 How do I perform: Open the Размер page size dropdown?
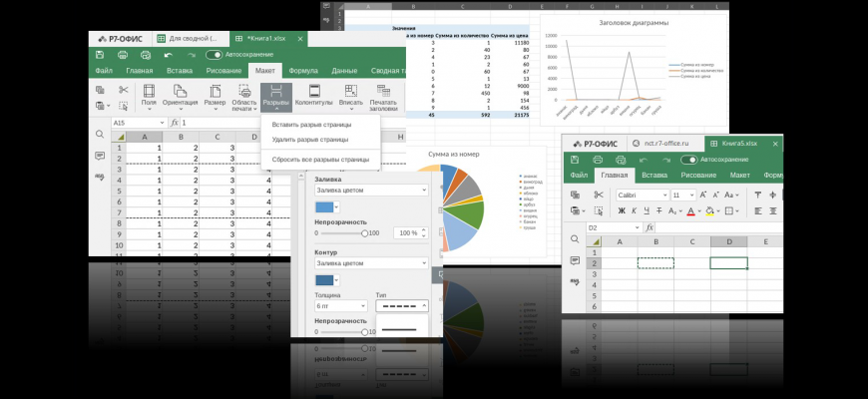pyautogui.click(x=215, y=98)
